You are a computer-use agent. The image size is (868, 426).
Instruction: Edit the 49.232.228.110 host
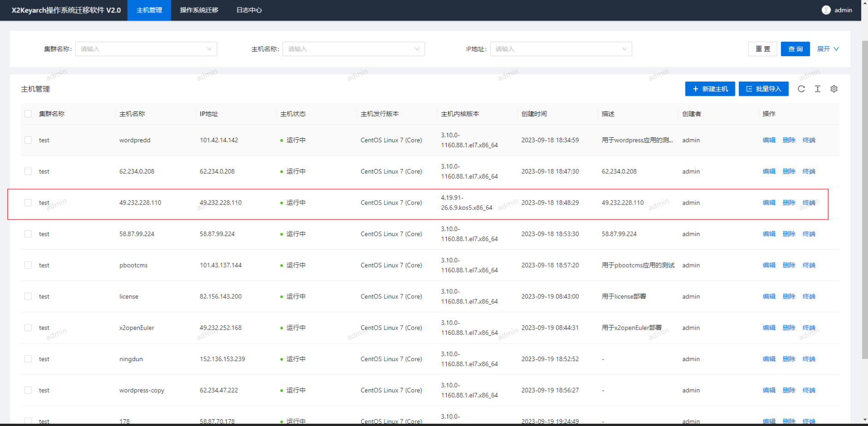point(769,203)
